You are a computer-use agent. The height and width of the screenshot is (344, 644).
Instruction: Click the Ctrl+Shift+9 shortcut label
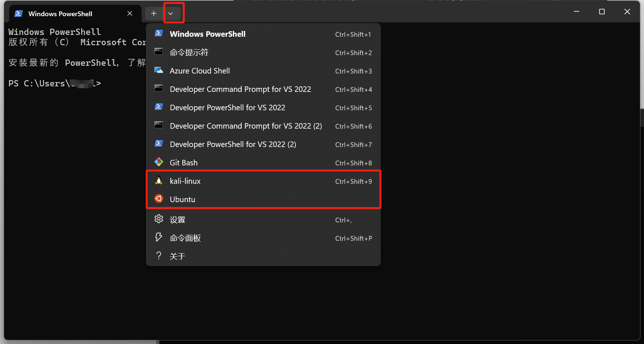point(353,182)
